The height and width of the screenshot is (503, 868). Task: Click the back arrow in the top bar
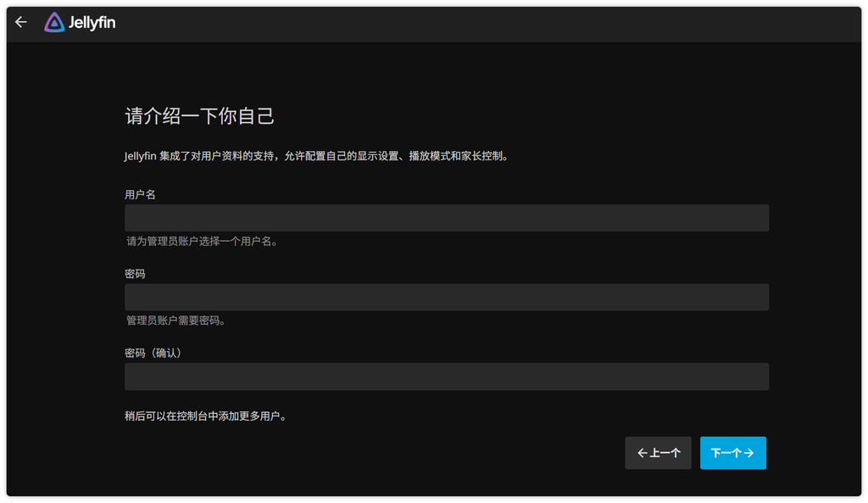tap(20, 21)
